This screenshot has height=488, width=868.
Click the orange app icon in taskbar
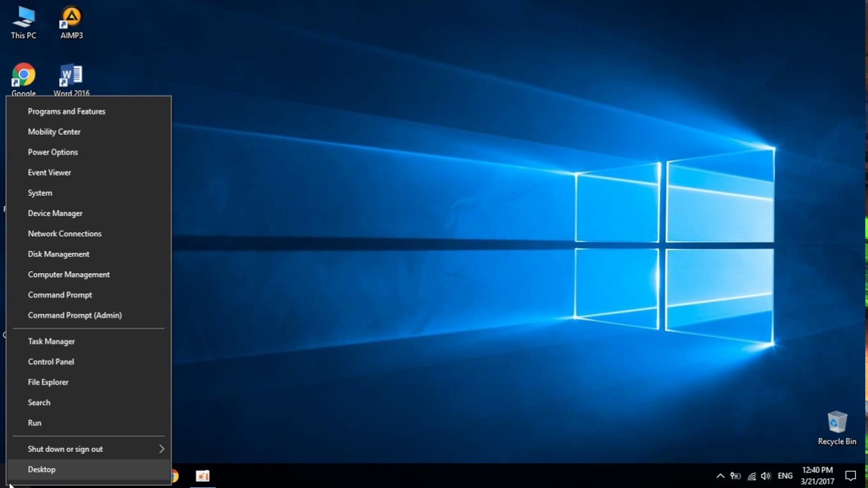click(x=203, y=476)
